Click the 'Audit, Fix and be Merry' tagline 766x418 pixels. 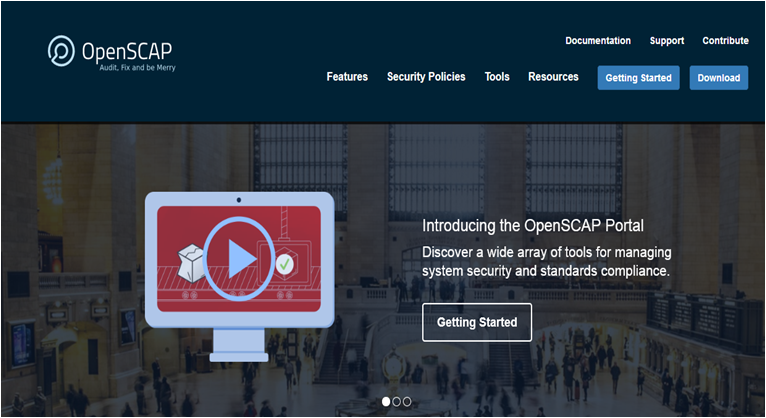tap(137, 68)
